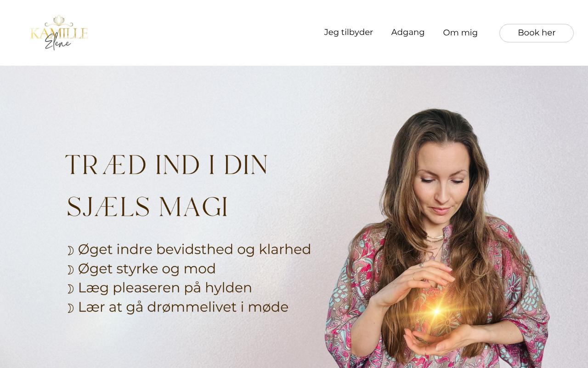Click moon icon beside Øget indre bevidsthed
This screenshot has height=368, width=588.
70,251
